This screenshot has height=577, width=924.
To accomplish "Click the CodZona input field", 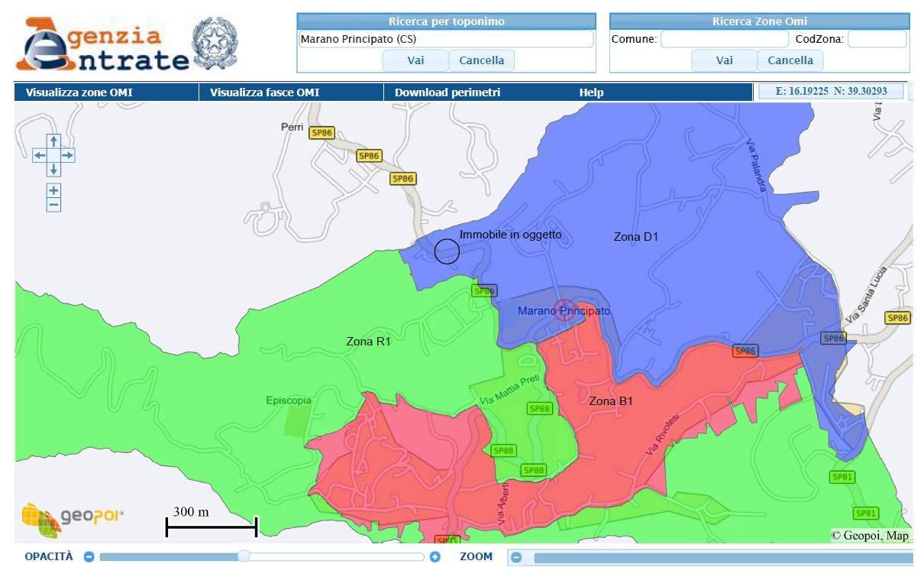I will point(877,39).
